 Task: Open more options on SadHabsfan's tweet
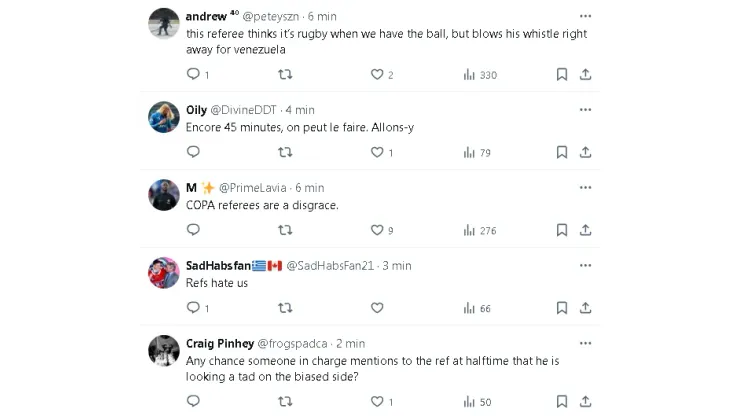tap(585, 266)
